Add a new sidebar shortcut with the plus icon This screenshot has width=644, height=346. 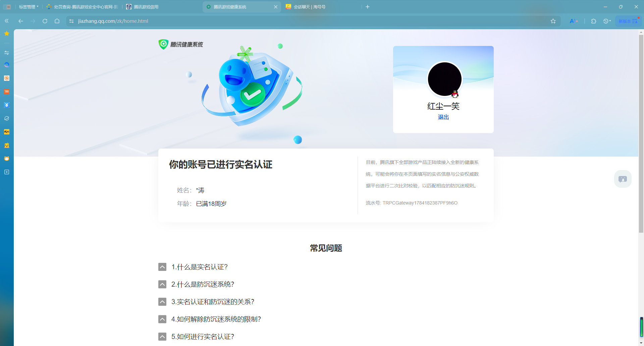click(x=7, y=172)
